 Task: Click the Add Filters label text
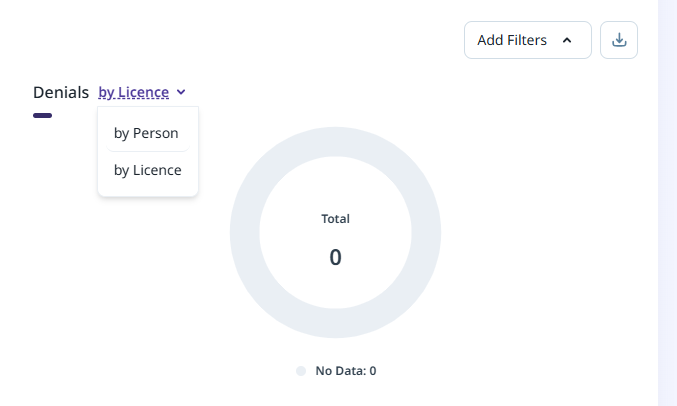512,40
